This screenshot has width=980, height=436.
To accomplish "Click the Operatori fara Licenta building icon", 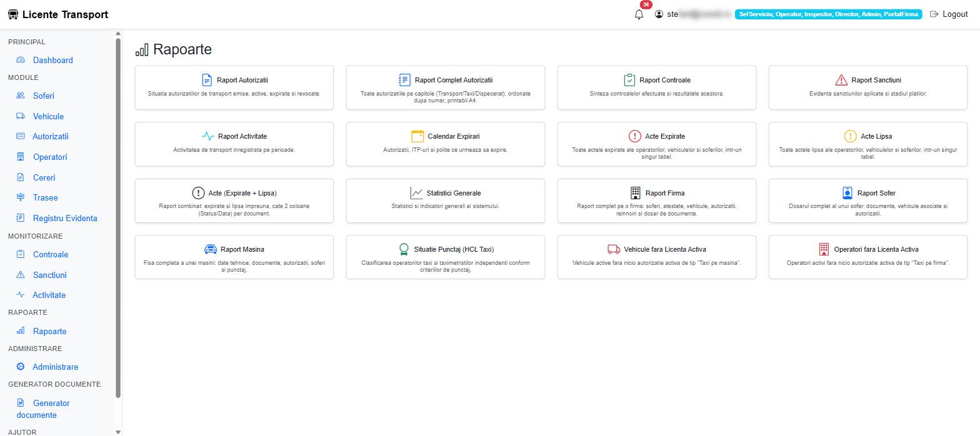I will pyautogui.click(x=824, y=249).
